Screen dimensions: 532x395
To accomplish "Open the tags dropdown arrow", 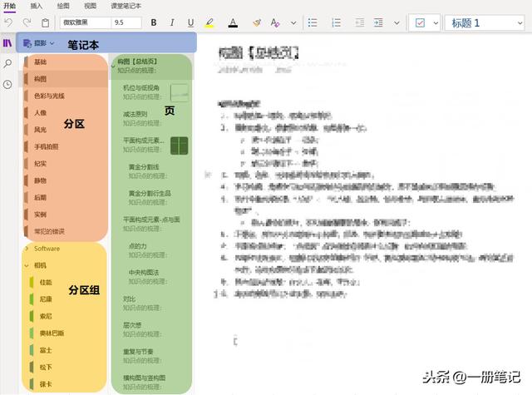I will (436, 23).
